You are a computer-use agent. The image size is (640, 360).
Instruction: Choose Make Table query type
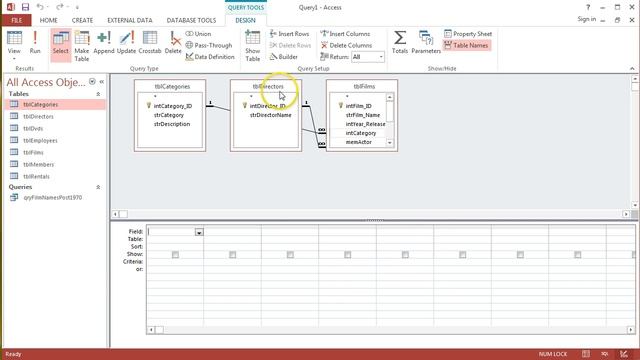point(82,46)
